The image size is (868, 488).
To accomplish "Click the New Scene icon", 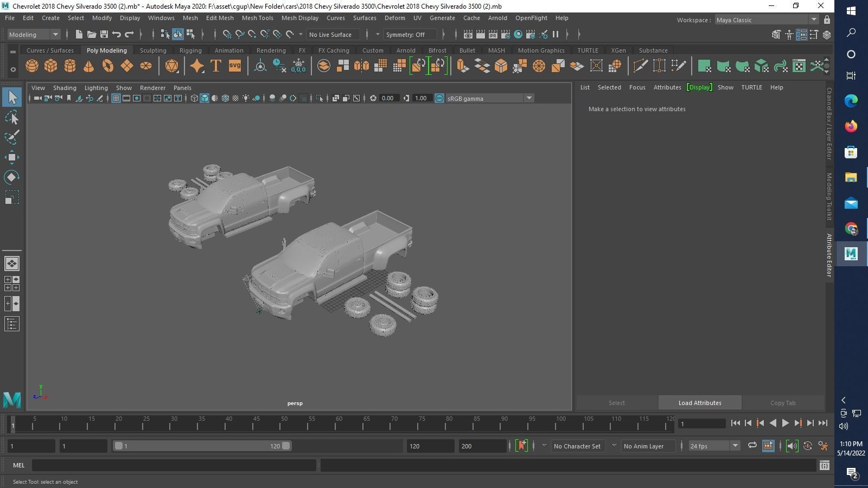I will pos(79,34).
